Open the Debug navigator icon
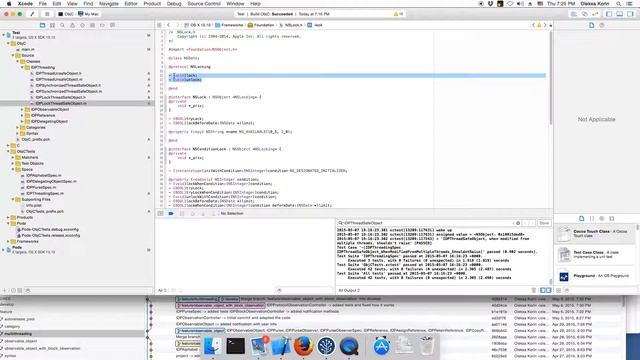The width and height of the screenshot is (640, 360). [92, 25]
